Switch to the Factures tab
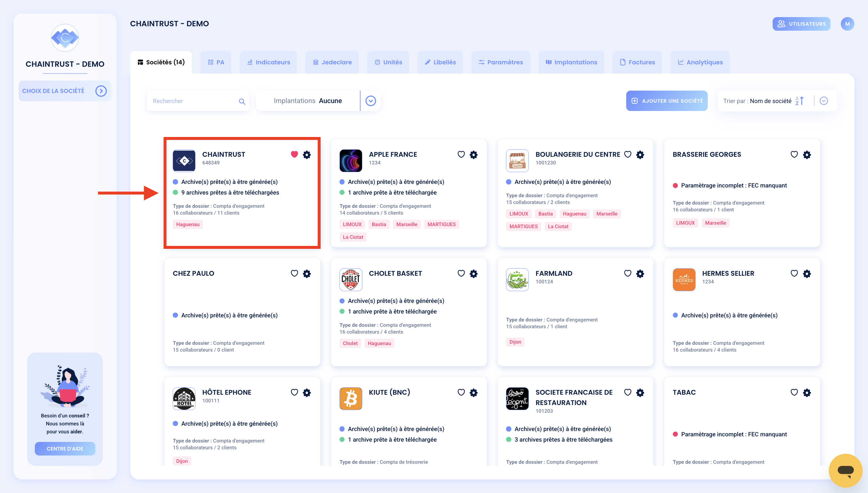The height and width of the screenshot is (493, 868). tap(637, 62)
